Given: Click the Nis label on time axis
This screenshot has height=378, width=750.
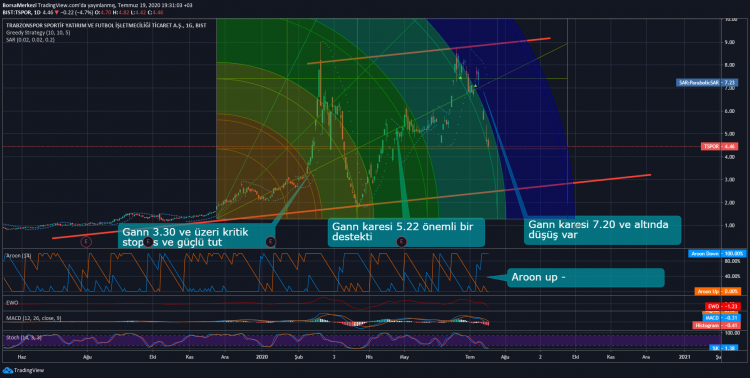Looking at the screenshot, I should [x=369, y=357].
